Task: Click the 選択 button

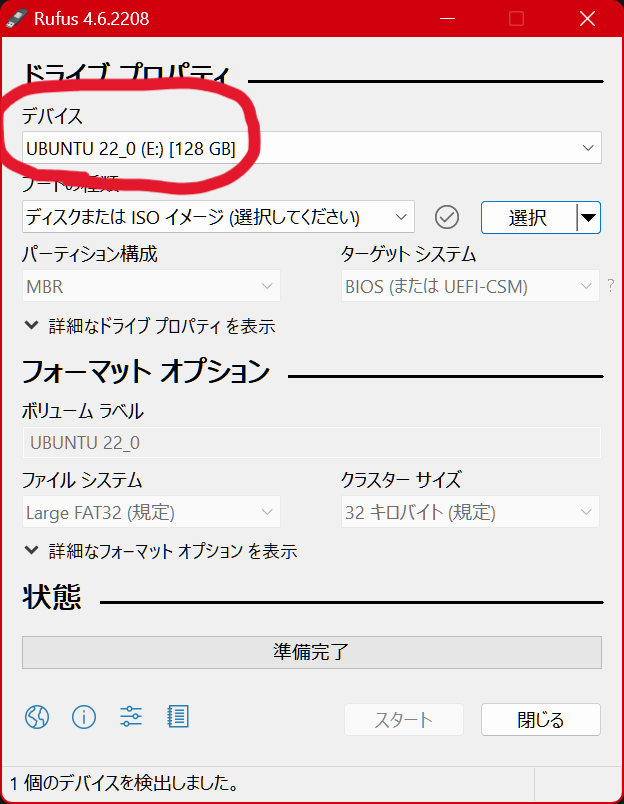Action: [x=528, y=217]
